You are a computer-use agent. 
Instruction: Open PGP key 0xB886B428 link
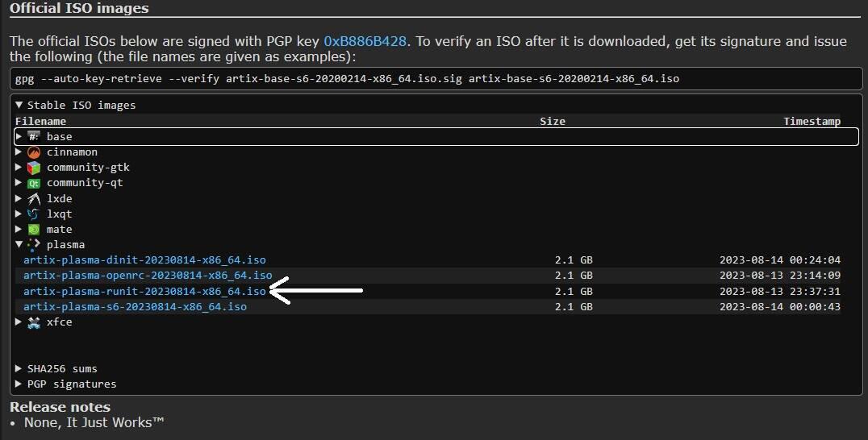tap(365, 41)
